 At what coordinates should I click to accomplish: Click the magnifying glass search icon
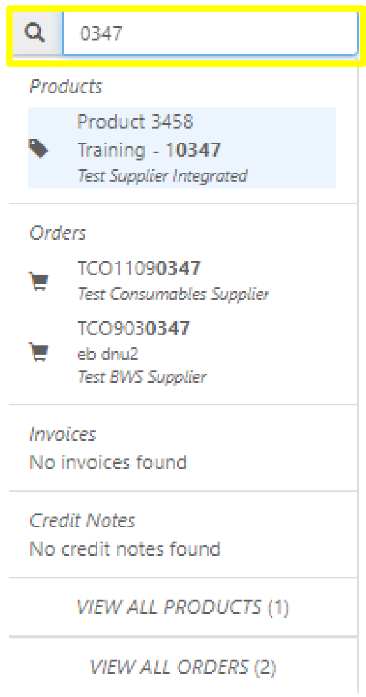coord(35,33)
